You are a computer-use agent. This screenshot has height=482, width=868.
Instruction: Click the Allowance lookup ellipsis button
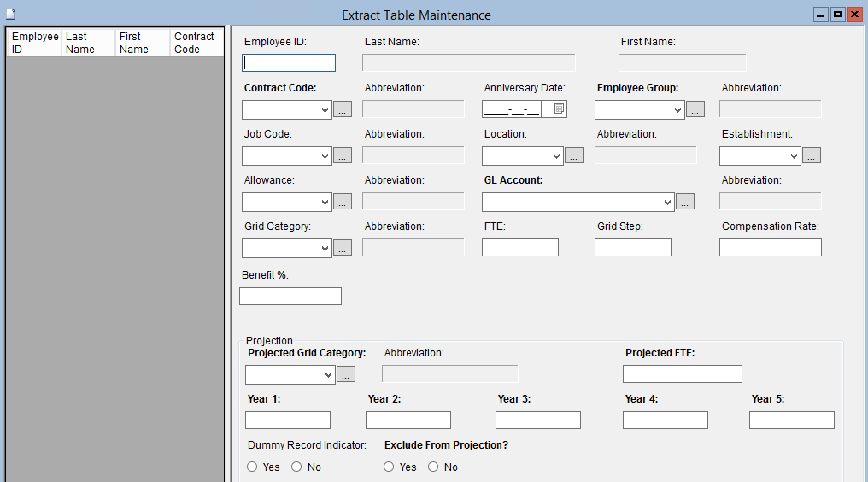pos(342,202)
